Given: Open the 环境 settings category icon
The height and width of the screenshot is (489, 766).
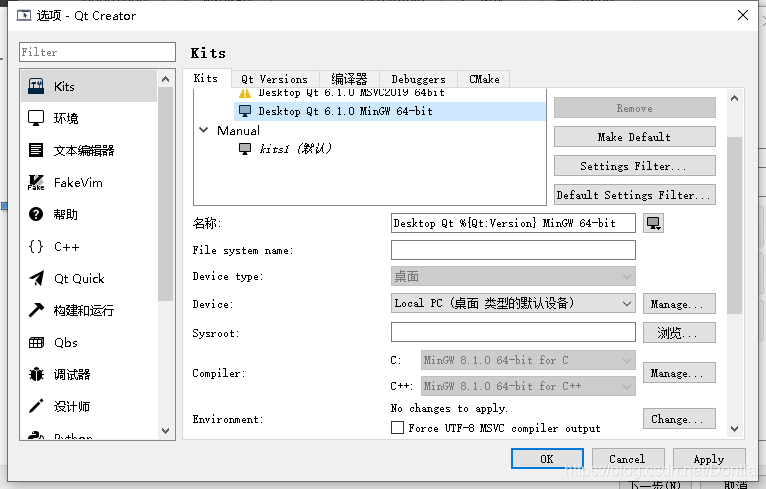Looking at the screenshot, I should click(x=36, y=118).
